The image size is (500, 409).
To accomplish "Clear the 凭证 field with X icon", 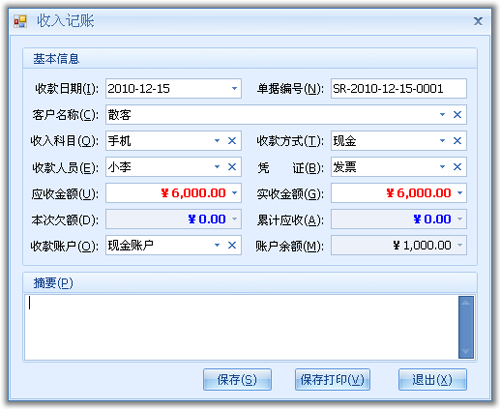I will coord(457,167).
